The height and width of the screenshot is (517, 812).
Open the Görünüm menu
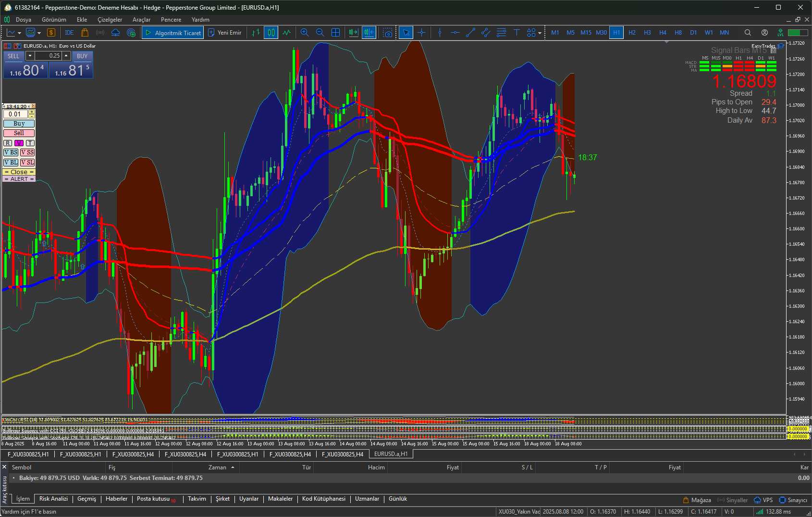[x=54, y=20]
